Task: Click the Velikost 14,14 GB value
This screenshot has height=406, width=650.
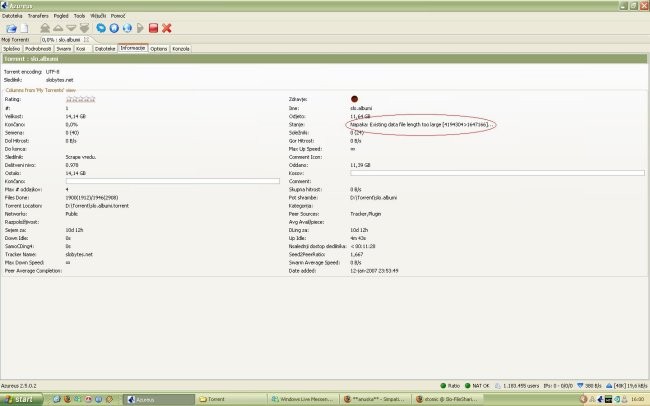Action: pyautogui.click(x=75, y=117)
